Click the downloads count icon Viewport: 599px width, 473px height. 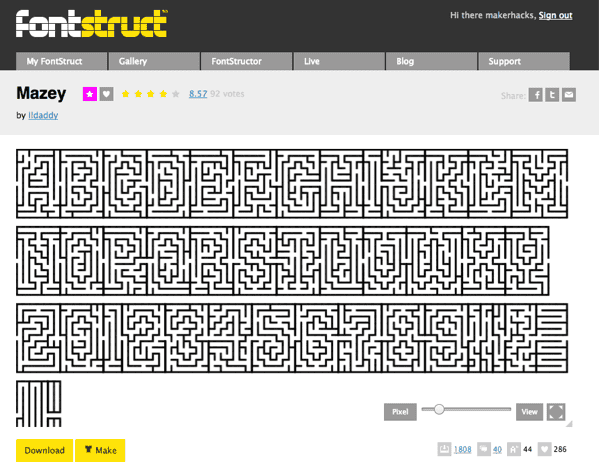tap(444, 449)
